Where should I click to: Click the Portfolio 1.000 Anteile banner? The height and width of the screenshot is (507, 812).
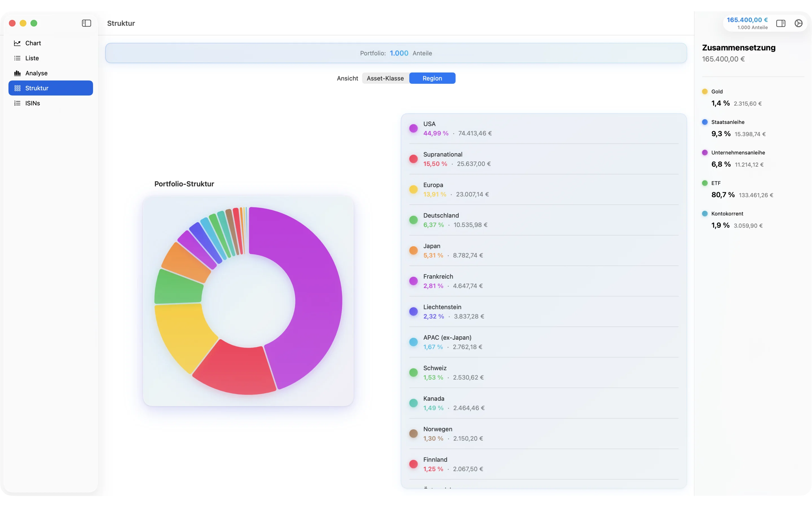point(396,53)
